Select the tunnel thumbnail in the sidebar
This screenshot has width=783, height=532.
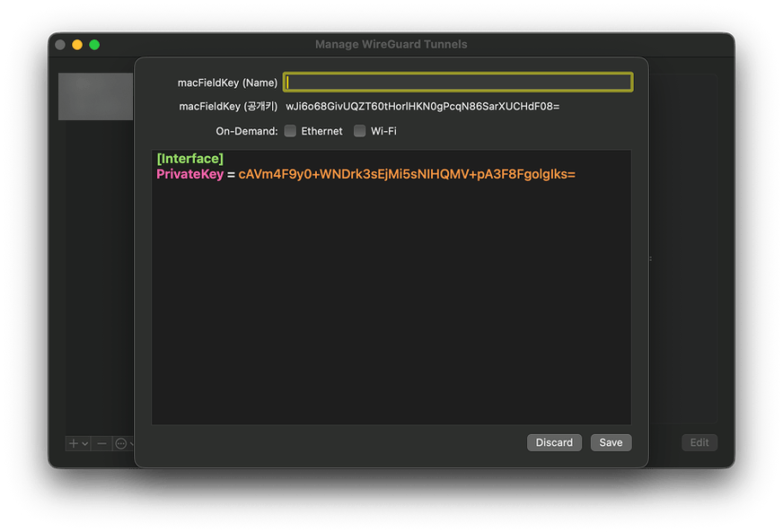coord(95,97)
